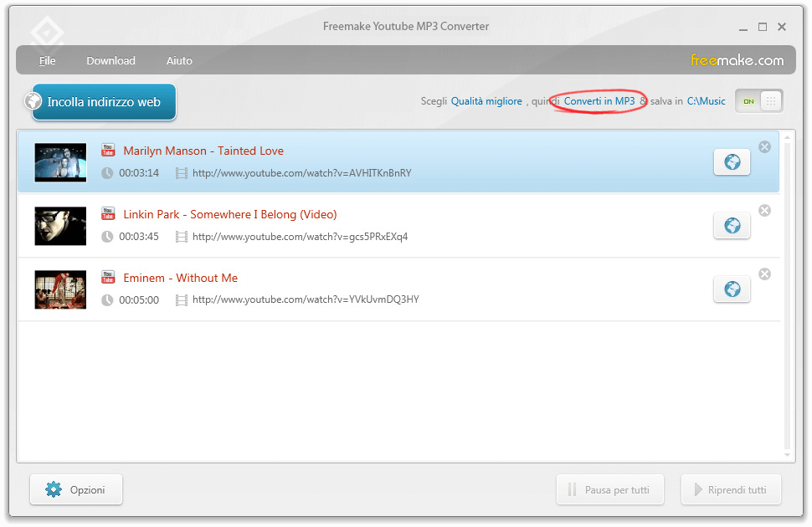Click the Freemake diamond logo in title bar
Viewport: 812px width, 527px height.
click(x=47, y=33)
